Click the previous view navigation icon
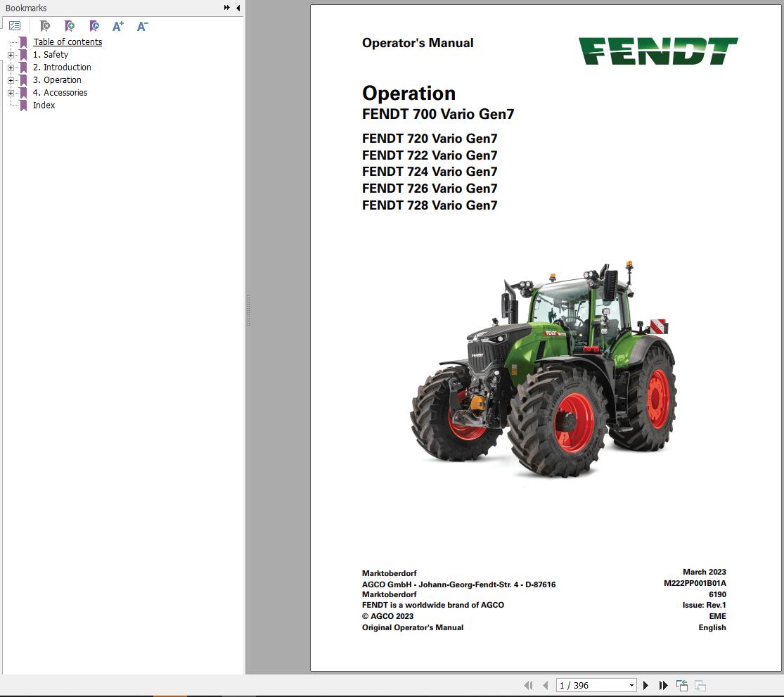The image size is (784, 697). (682, 686)
